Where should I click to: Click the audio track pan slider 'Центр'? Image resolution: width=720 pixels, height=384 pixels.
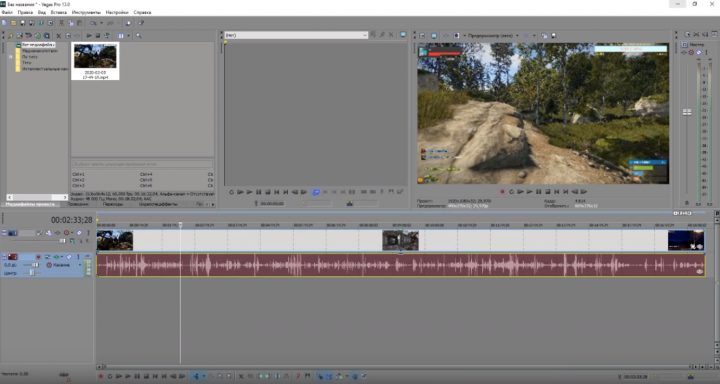tap(32, 273)
